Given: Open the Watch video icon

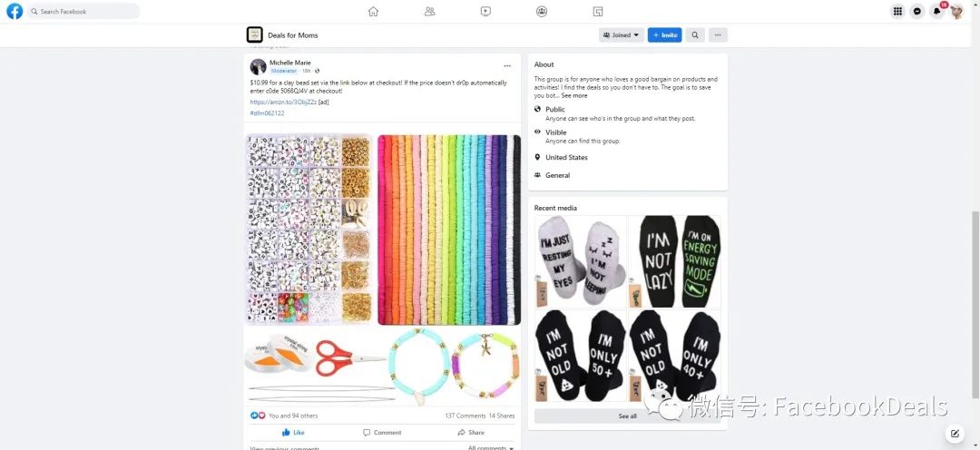Looking at the screenshot, I should tap(485, 11).
